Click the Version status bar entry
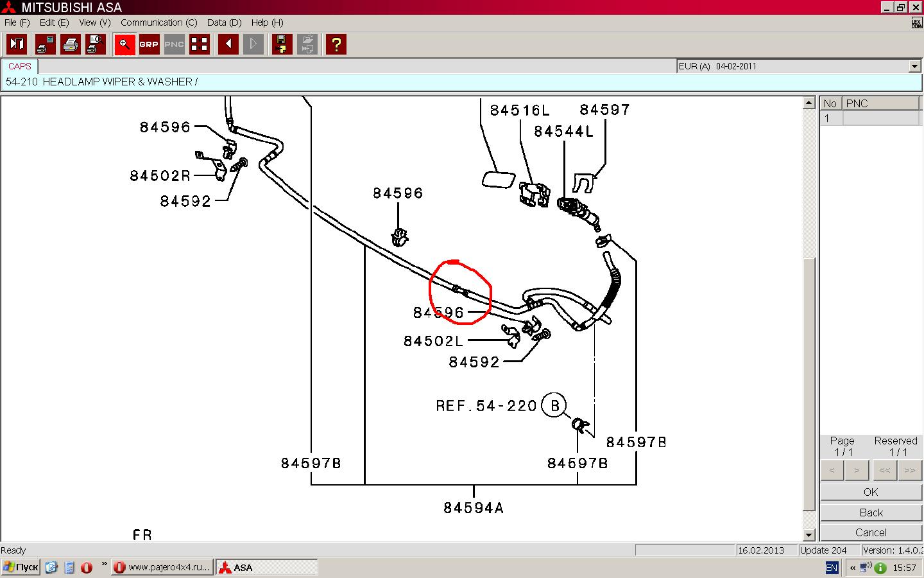This screenshot has height=578, width=924. coord(892,550)
